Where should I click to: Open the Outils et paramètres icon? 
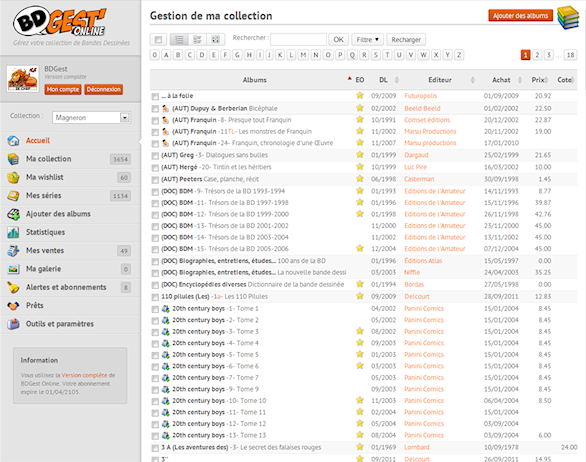(x=13, y=324)
